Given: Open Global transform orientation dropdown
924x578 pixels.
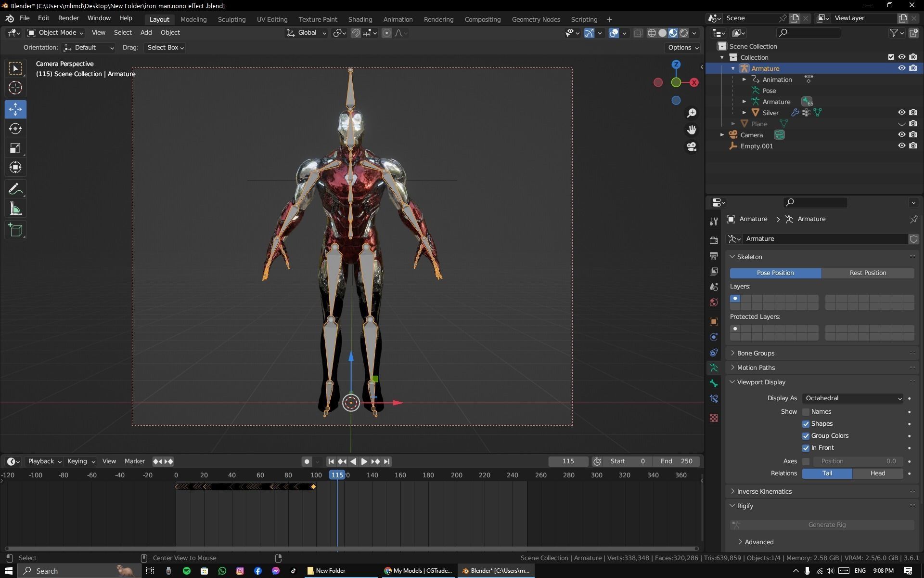Looking at the screenshot, I should coord(306,33).
